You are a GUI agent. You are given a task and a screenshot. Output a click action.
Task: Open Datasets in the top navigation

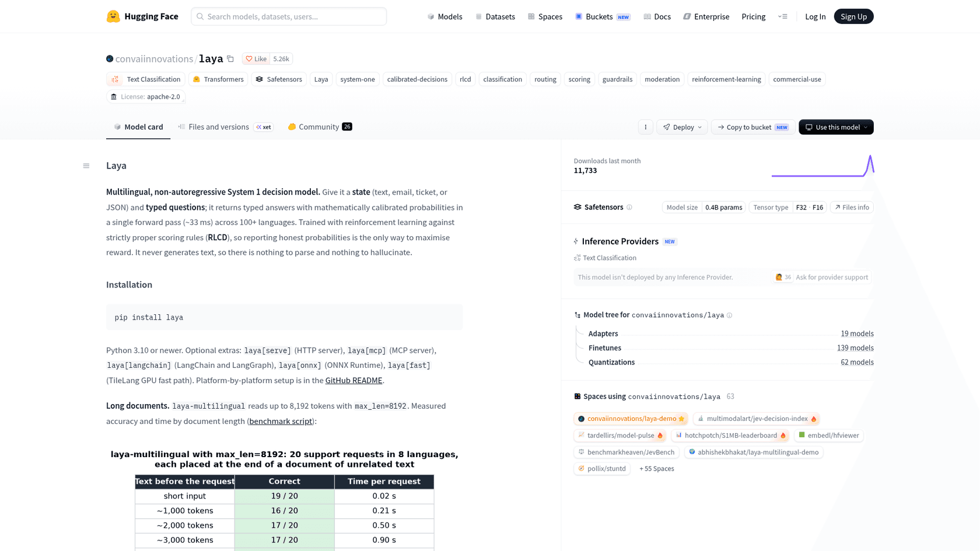coord(495,16)
